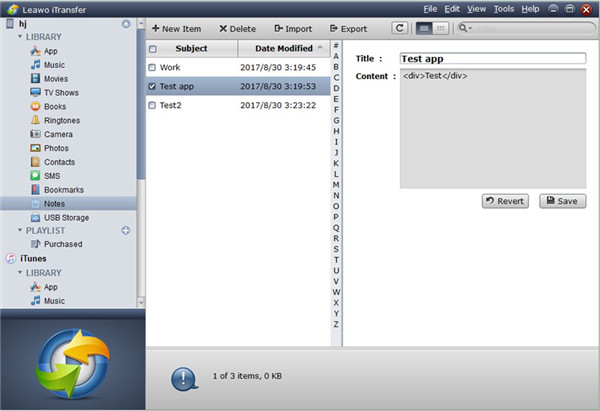The image size is (600, 411).
Task: Click the Export button
Action: tap(348, 29)
